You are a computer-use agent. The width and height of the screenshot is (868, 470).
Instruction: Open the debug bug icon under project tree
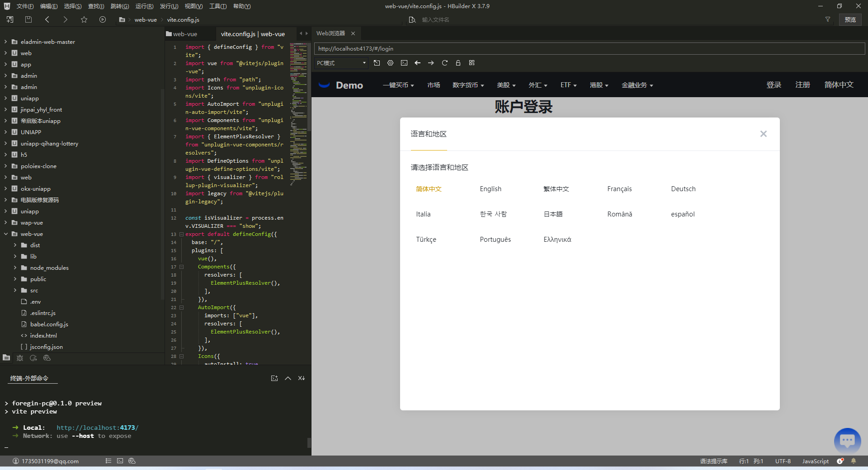[20, 358]
